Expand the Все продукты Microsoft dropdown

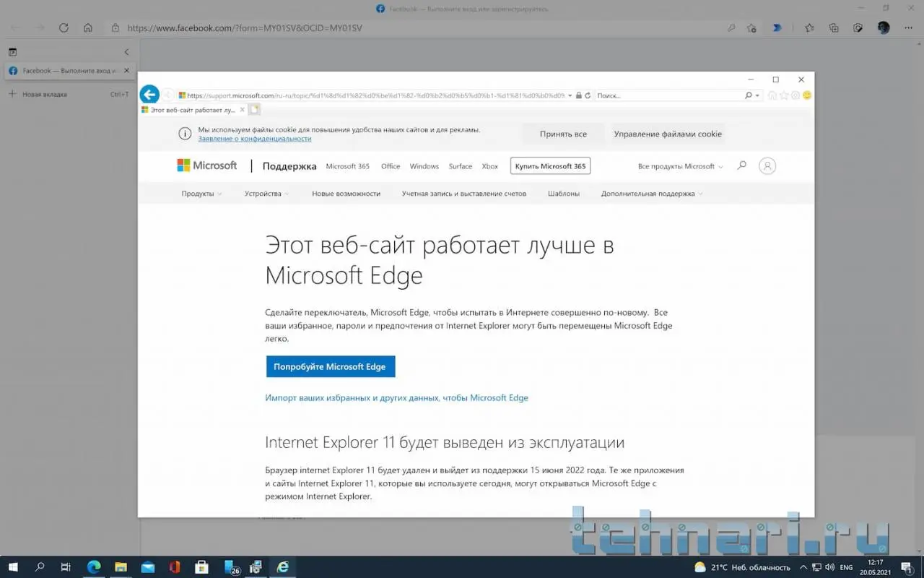click(x=681, y=166)
